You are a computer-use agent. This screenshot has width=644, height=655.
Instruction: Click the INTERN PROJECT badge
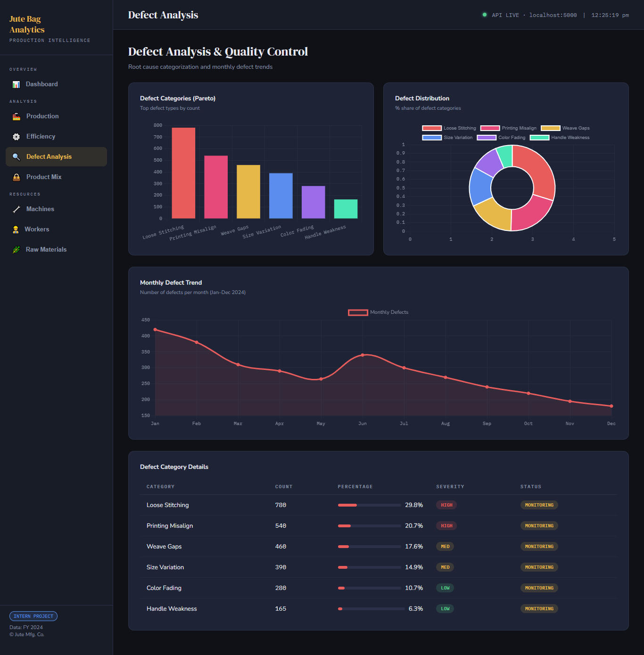tap(33, 616)
